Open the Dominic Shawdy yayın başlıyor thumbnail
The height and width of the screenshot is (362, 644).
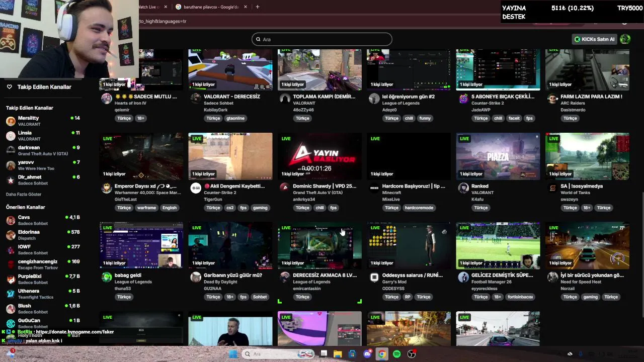point(319,156)
